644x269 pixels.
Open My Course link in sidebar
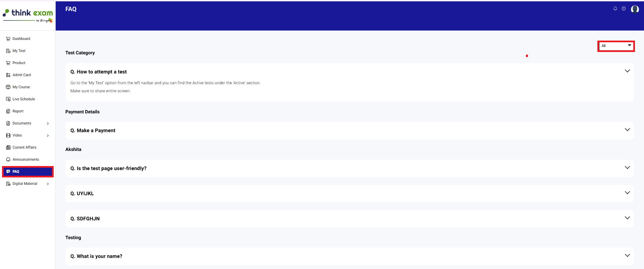[x=21, y=87]
